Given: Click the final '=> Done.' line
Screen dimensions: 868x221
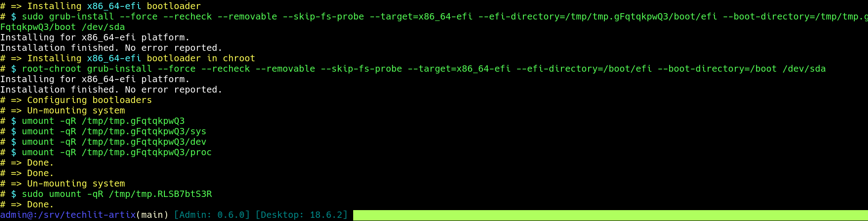Looking at the screenshot, I should pyautogui.click(x=32, y=205).
